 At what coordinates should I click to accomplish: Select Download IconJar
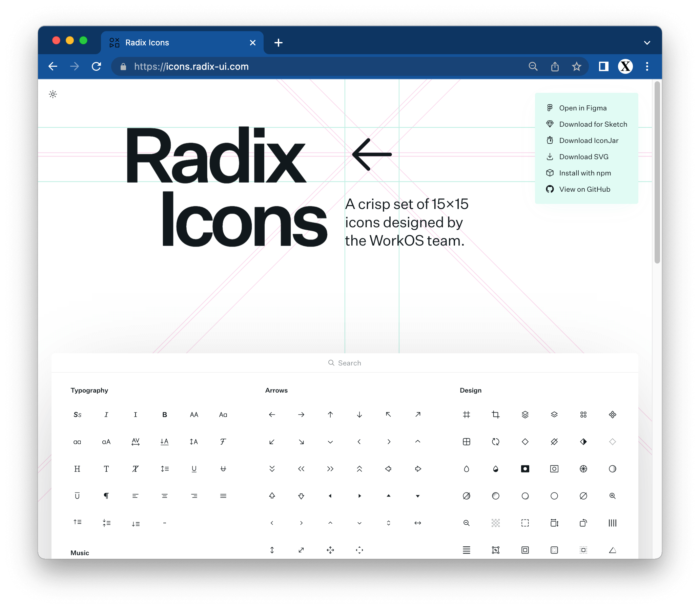point(583,141)
